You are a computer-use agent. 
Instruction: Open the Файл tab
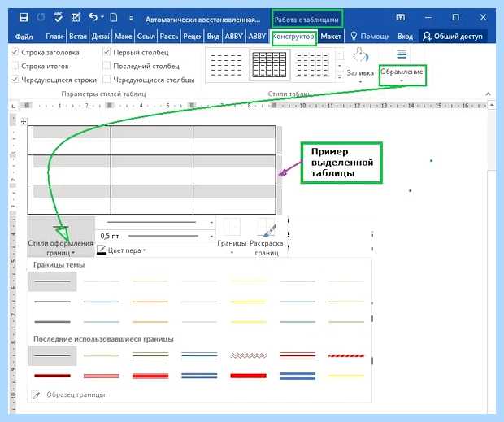click(x=24, y=37)
